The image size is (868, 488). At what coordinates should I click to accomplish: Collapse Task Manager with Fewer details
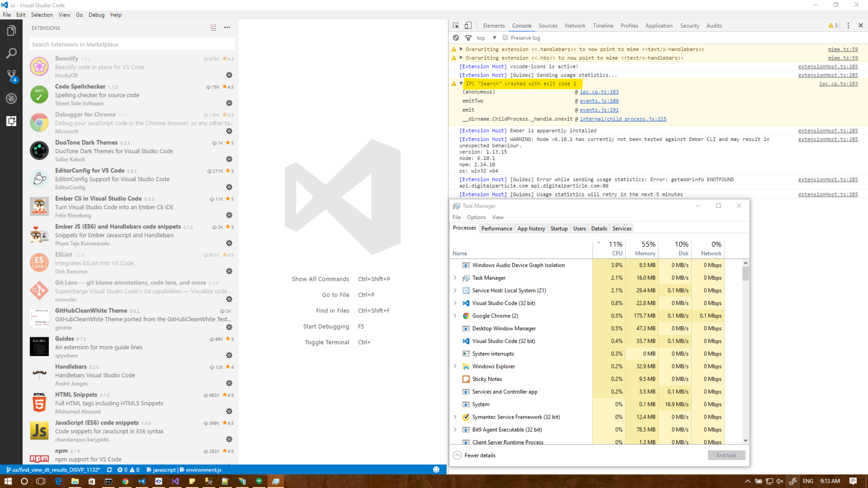point(474,455)
